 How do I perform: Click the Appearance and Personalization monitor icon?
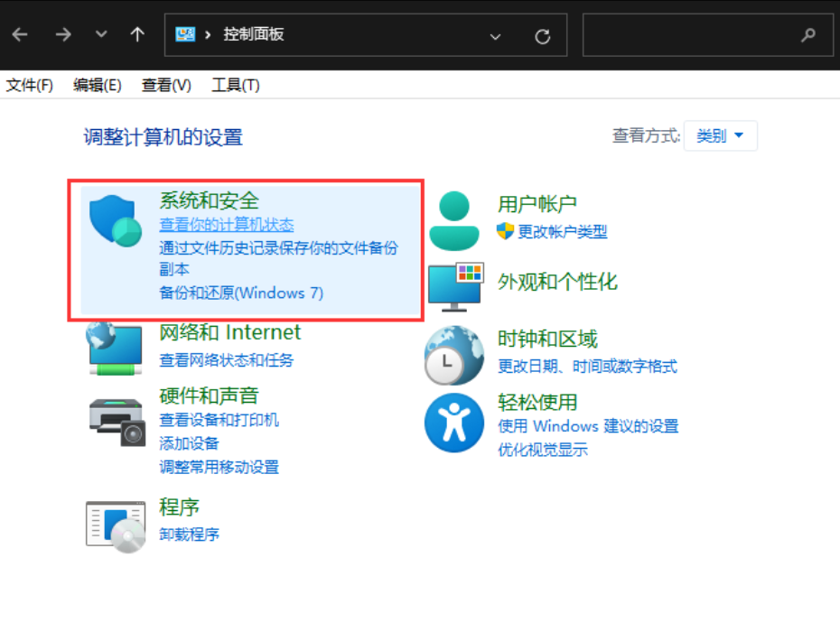coord(456,284)
